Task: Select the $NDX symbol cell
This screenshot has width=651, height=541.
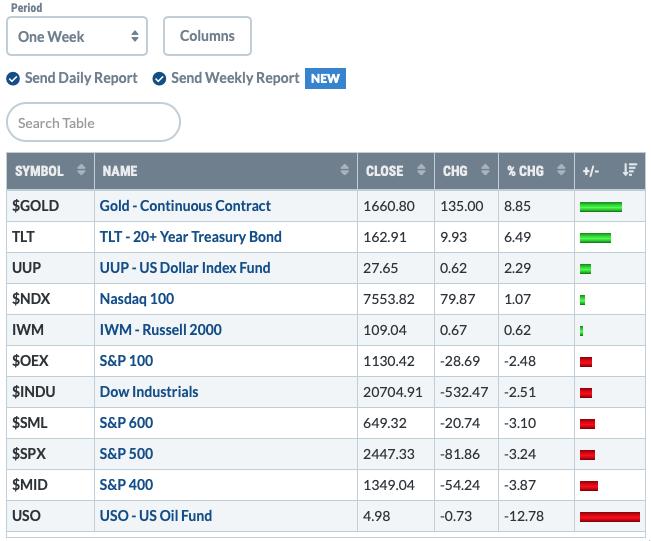Action: (x=51, y=299)
